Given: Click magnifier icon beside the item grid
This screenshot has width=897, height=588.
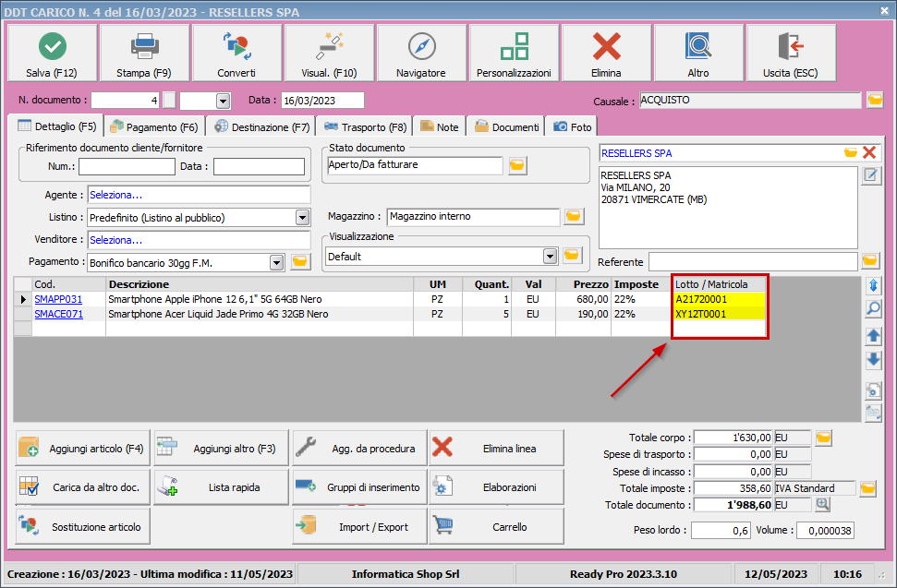Looking at the screenshot, I should click(874, 309).
